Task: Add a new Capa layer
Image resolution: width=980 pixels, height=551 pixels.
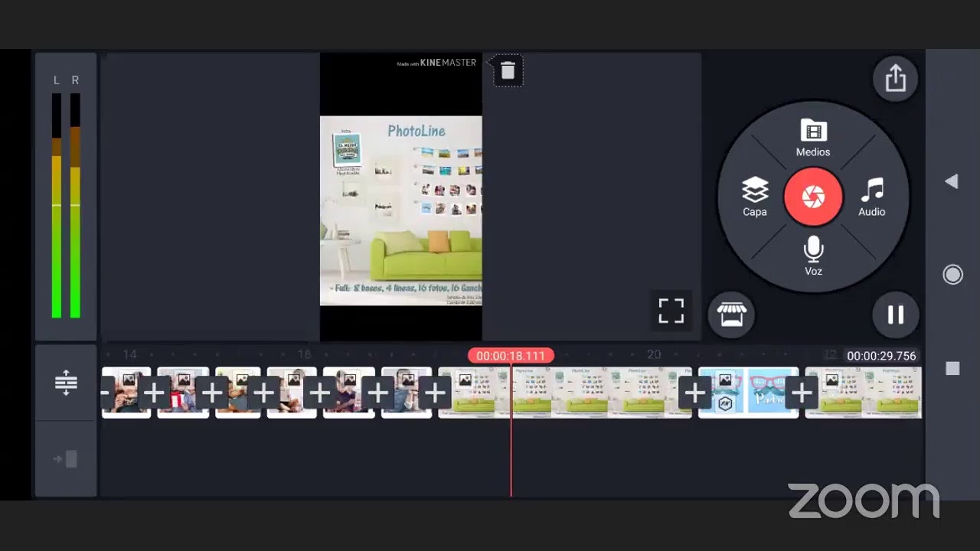Action: point(755,197)
